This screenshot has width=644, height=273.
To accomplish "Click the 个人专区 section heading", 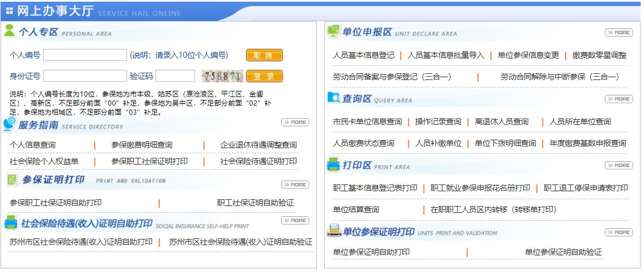I will pos(38,32).
